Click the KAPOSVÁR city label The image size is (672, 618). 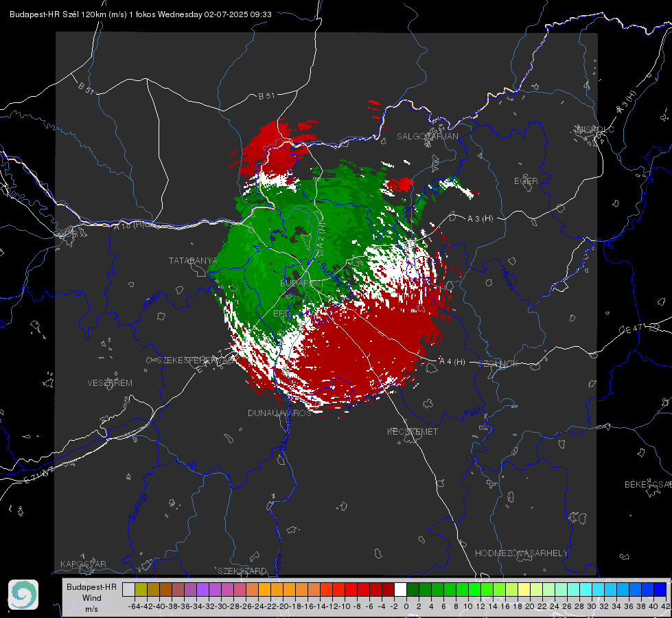83,564
